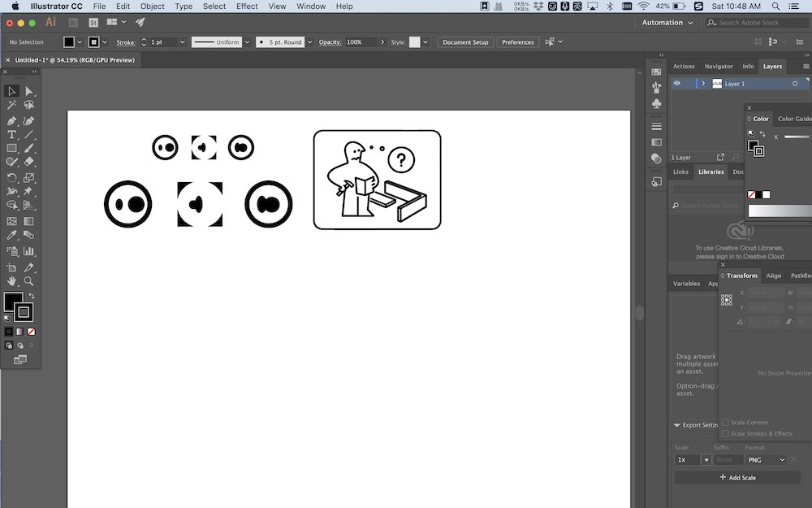Open macOS Spotlight search

(x=775, y=7)
